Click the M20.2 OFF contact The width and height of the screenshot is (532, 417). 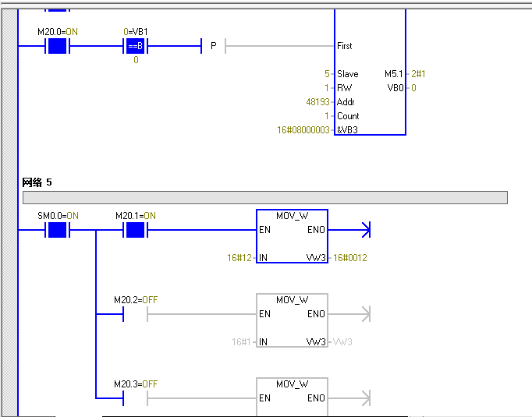click(136, 314)
